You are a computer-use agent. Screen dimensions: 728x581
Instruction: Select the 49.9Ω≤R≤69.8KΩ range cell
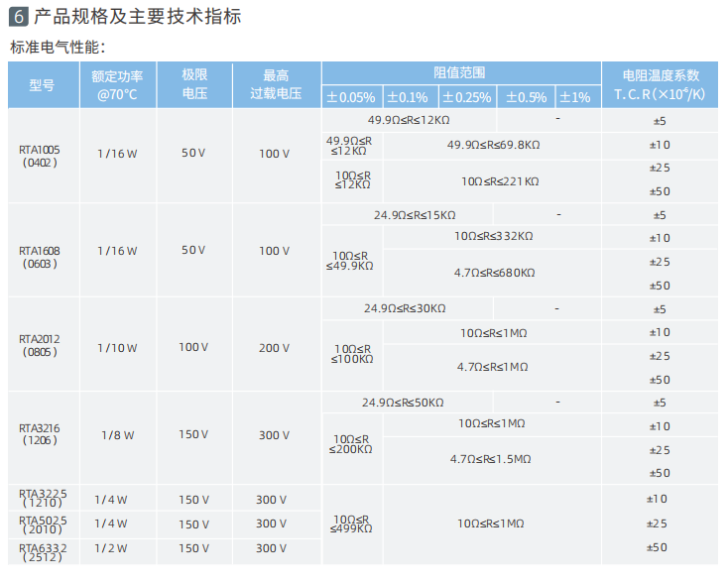pos(493,145)
